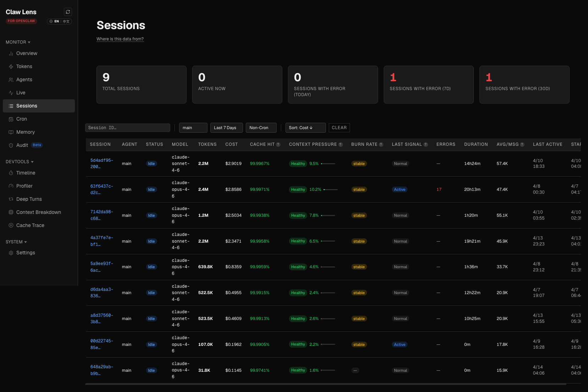Open session 7142da98-c68… link

coord(102,215)
